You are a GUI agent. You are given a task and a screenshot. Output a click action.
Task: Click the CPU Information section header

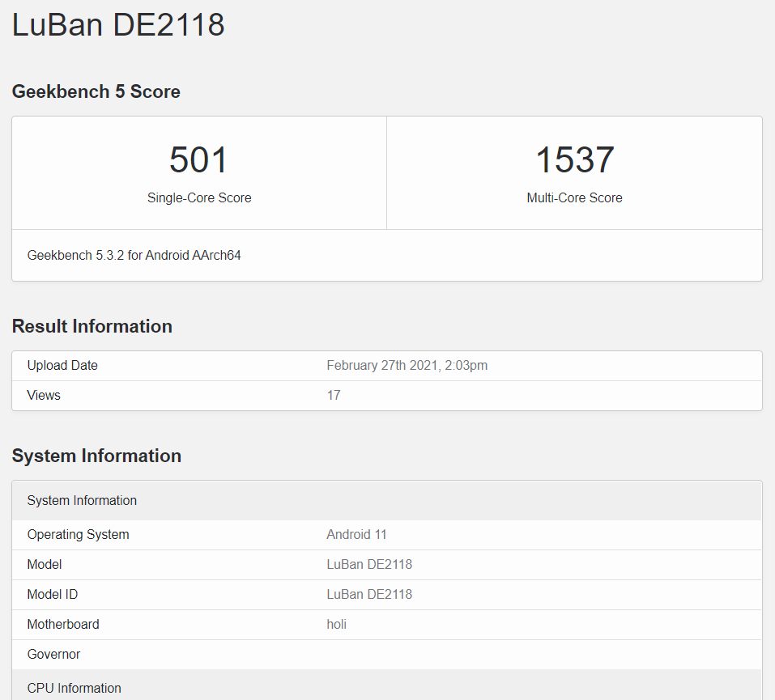74,688
